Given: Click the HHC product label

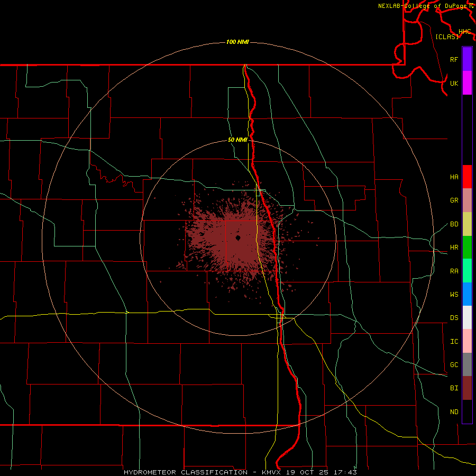Looking at the screenshot, I should [x=465, y=32].
